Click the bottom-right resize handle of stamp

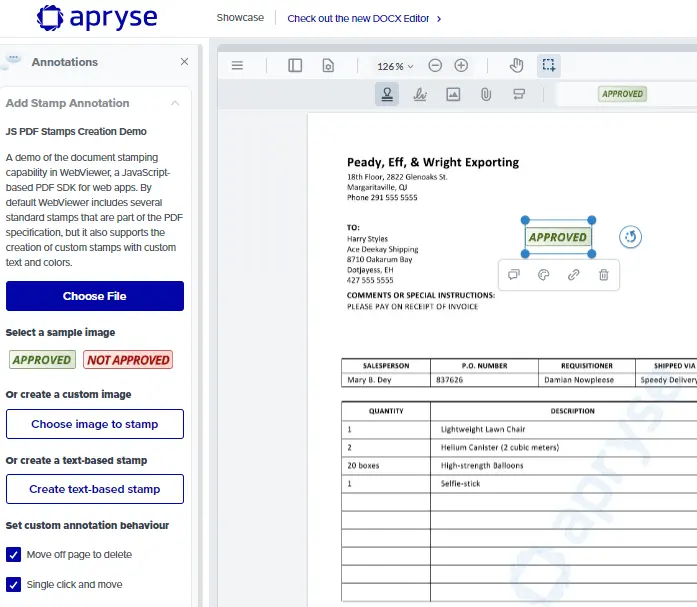click(x=592, y=254)
